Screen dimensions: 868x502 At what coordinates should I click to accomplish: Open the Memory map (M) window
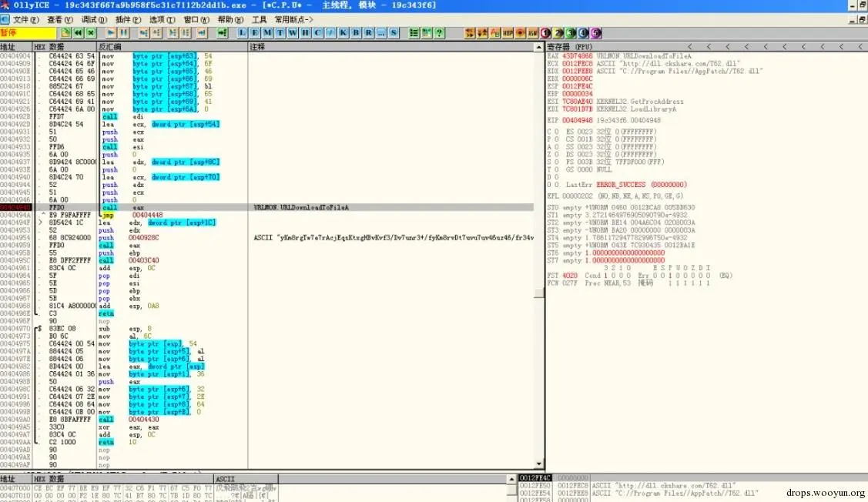(x=267, y=32)
